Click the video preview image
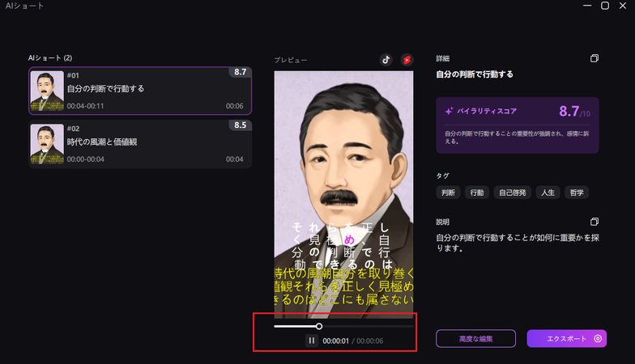 [343, 162]
